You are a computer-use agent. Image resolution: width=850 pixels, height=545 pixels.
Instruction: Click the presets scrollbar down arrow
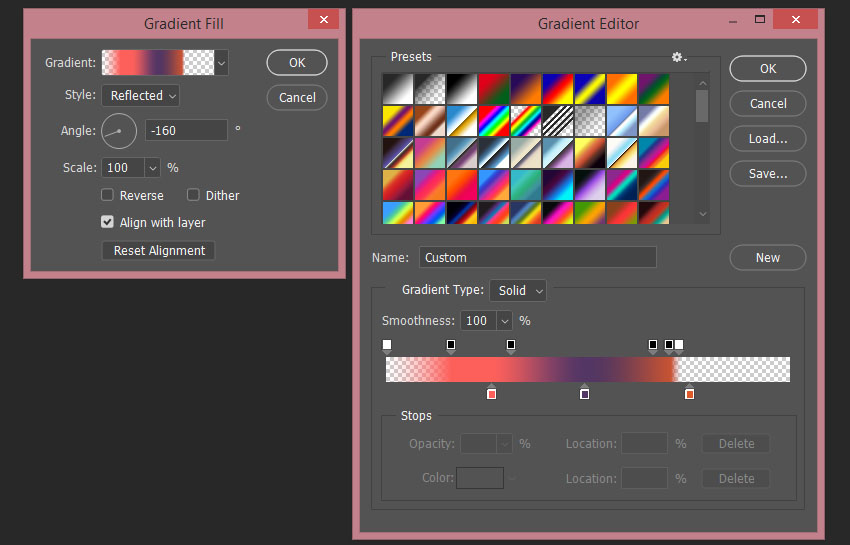703,214
